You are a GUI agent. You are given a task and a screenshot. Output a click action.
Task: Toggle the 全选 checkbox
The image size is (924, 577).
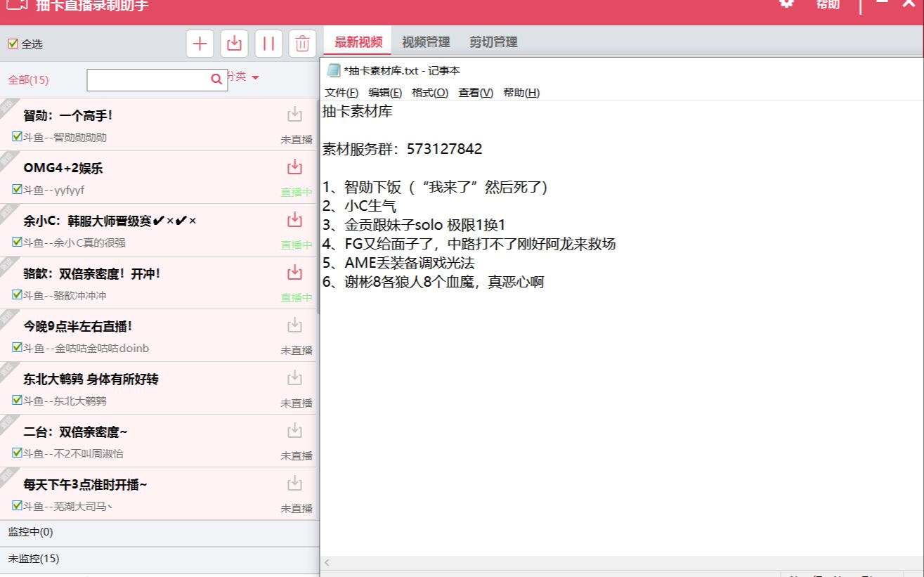click(x=13, y=44)
